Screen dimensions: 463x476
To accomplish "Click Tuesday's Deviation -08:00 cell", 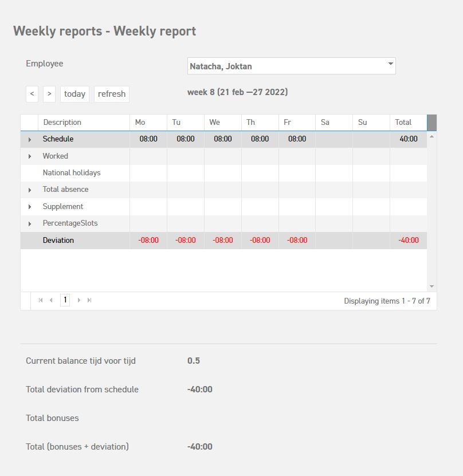I will pos(186,241).
